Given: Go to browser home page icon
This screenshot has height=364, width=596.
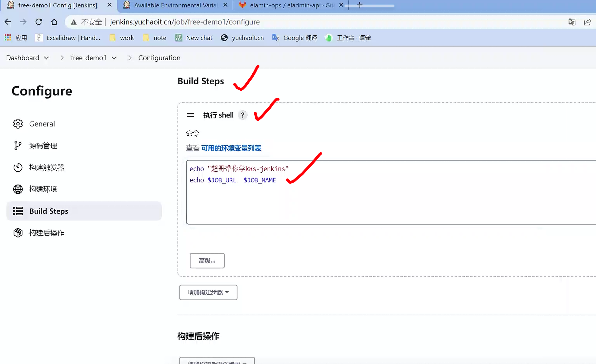Looking at the screenshot, I should (x=54, y=22).
